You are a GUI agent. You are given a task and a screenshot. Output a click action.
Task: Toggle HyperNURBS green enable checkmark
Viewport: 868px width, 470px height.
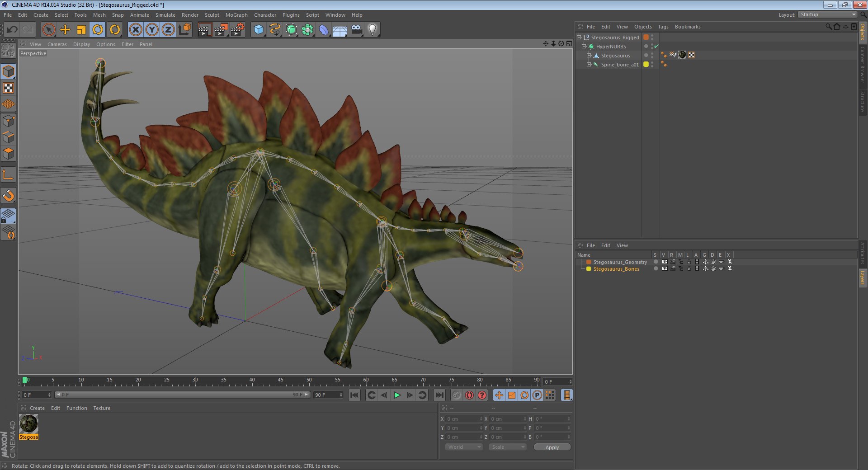[656, 46]
